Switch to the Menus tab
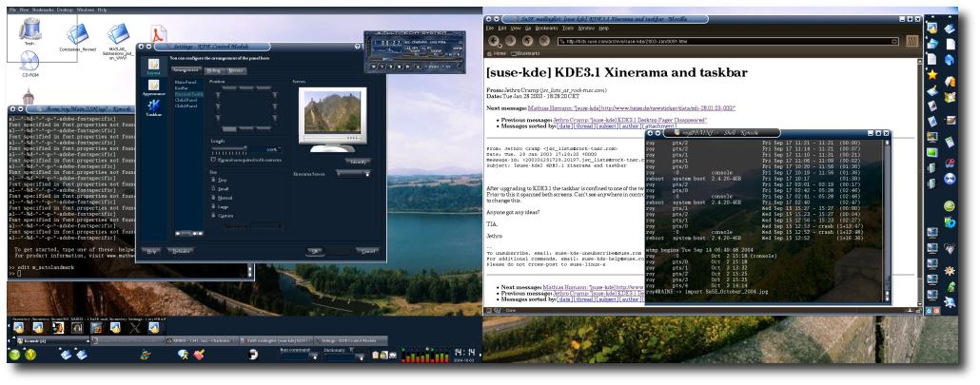The width and height of the screenshot is (980, 385). coord(235,70)
